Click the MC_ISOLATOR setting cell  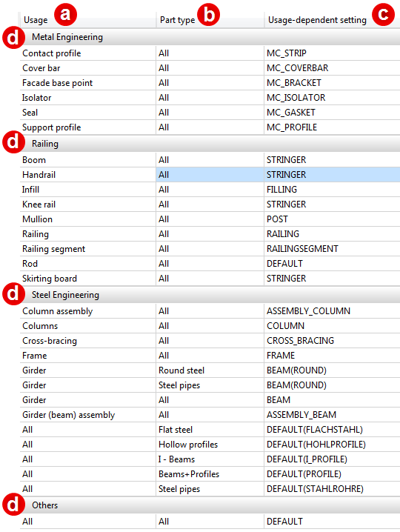332,98
